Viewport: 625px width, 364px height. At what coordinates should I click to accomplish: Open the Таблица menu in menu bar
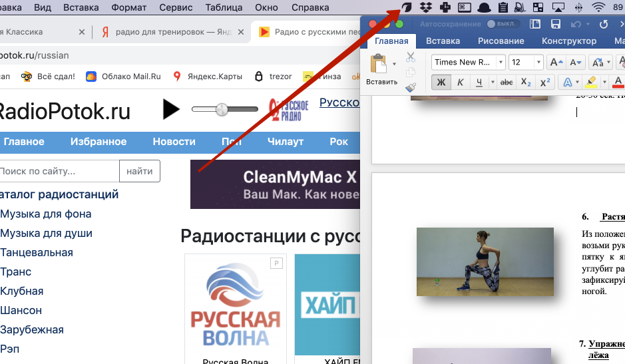(224, 7)
